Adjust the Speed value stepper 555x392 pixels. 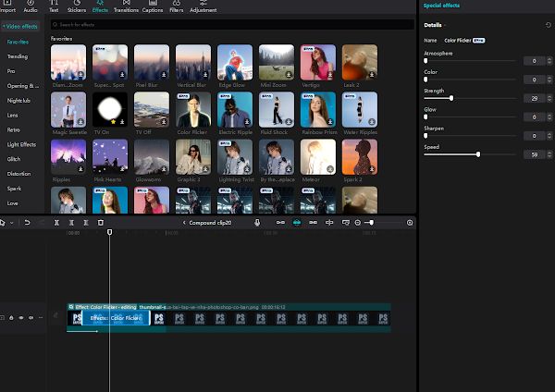click(x=549, y=154)
